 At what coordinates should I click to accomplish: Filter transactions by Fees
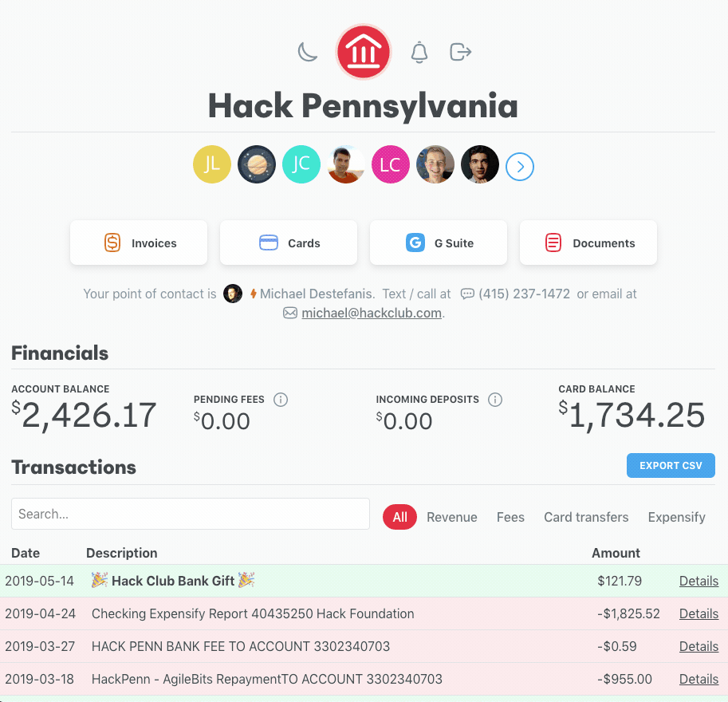pyautogui.click(x=510, y=517)
